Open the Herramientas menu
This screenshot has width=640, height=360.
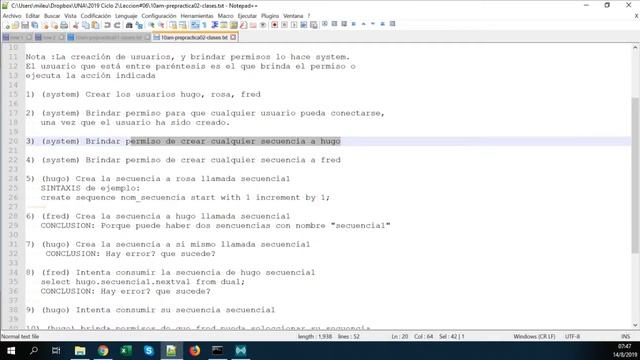197,16
